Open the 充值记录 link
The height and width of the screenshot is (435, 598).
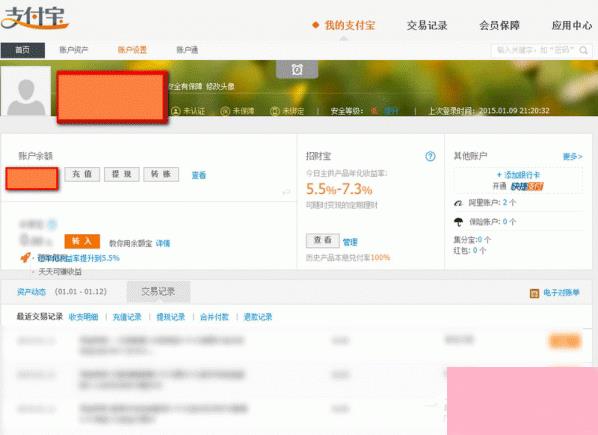click(x=127, y=317)
